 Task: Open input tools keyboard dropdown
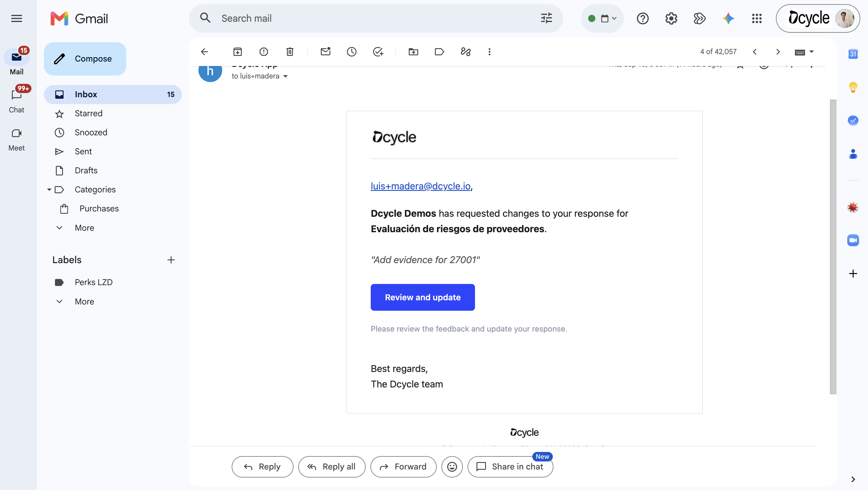tap(804, 52)
